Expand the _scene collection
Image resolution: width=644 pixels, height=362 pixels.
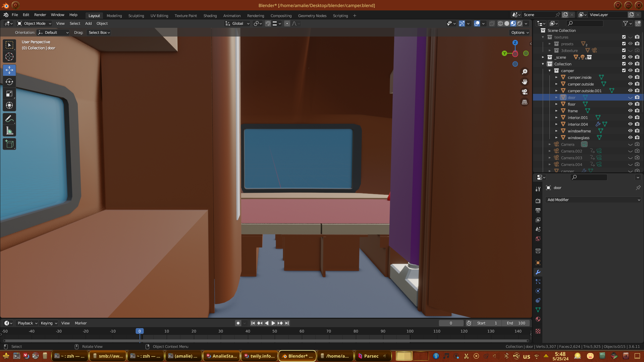[543, 57]
